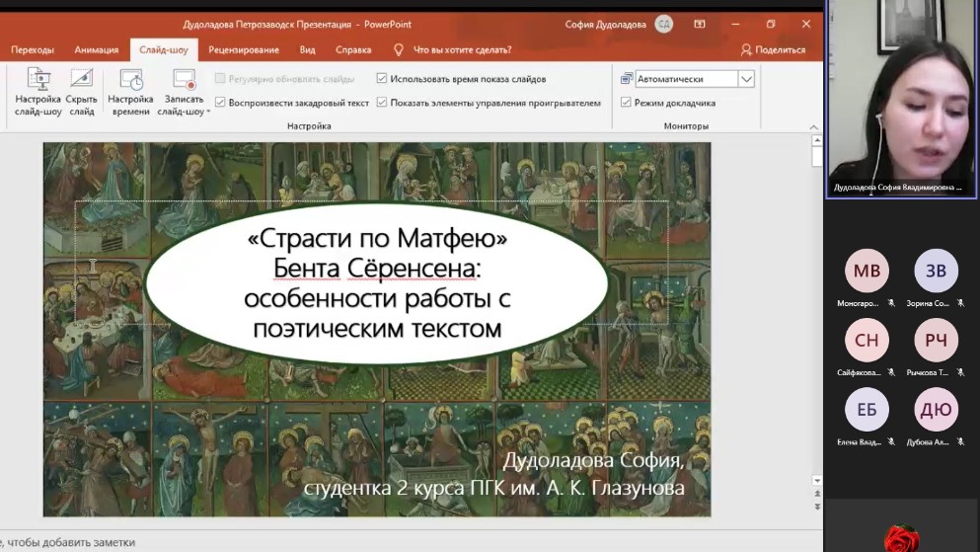Open ribbon display options icon in title bar
This screenshot has height=552, width=980.
pyautogui.click(x=700, y=24)
